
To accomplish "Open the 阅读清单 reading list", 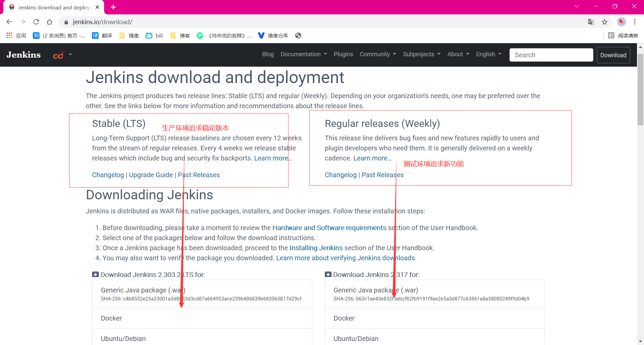I will click(x=623, y=36).
